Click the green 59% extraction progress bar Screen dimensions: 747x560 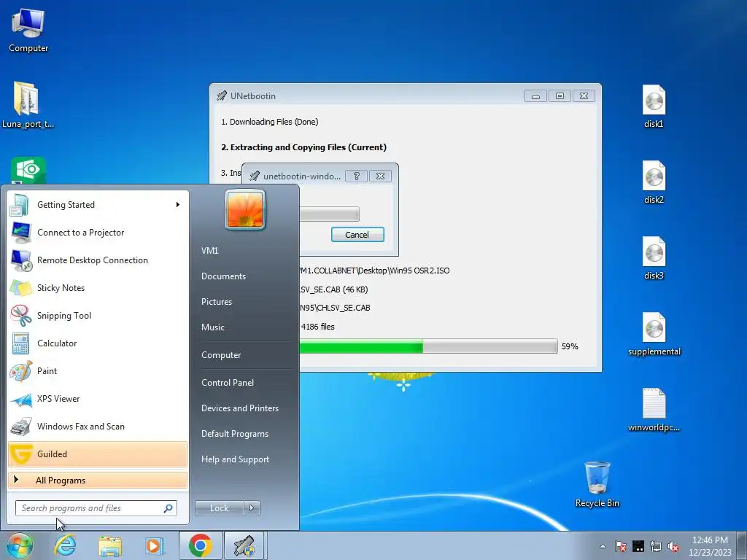pyautogui.click(x=427, y=346)
